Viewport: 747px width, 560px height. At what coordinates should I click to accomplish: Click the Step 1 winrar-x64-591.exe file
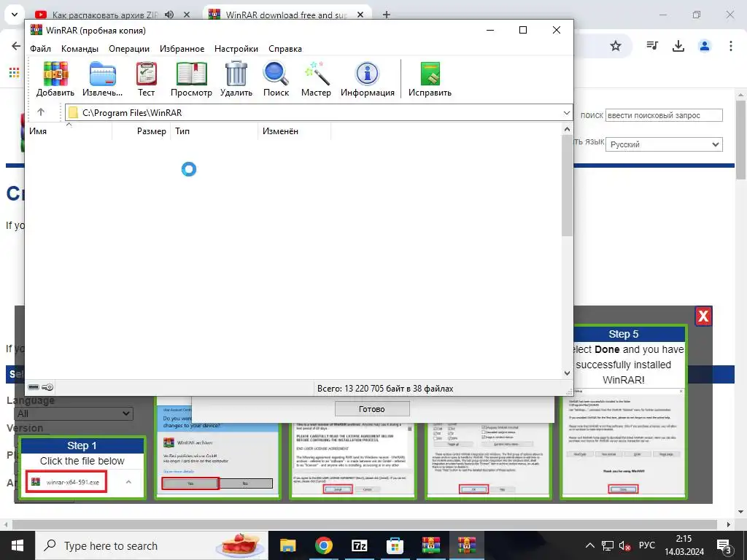(66, 482)
